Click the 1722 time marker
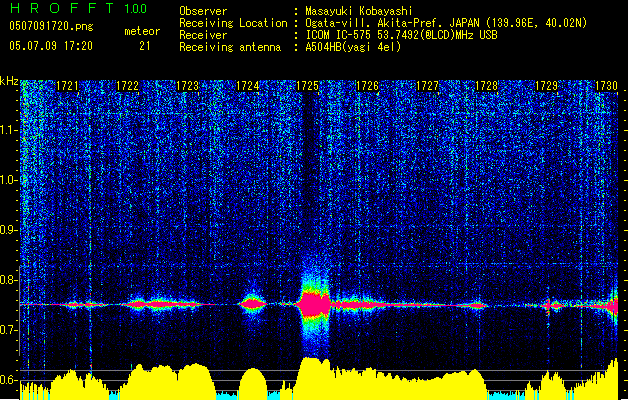The height and width of the screenshot is (400, 629). click(x=127, y=86)
